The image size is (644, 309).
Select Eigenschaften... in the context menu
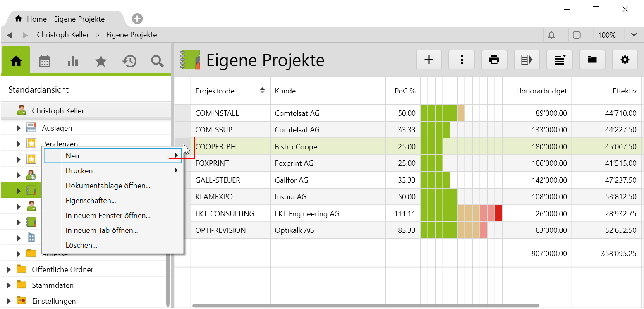click(91, 201)
